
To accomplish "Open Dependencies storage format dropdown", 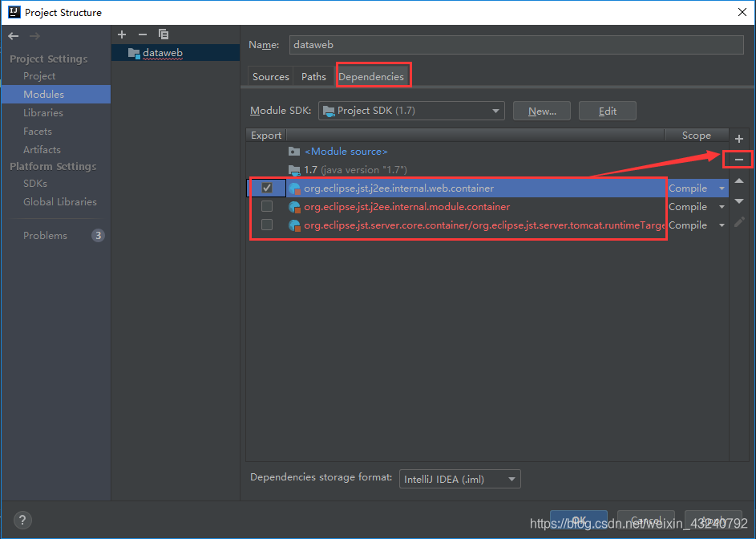I will 460,479.
